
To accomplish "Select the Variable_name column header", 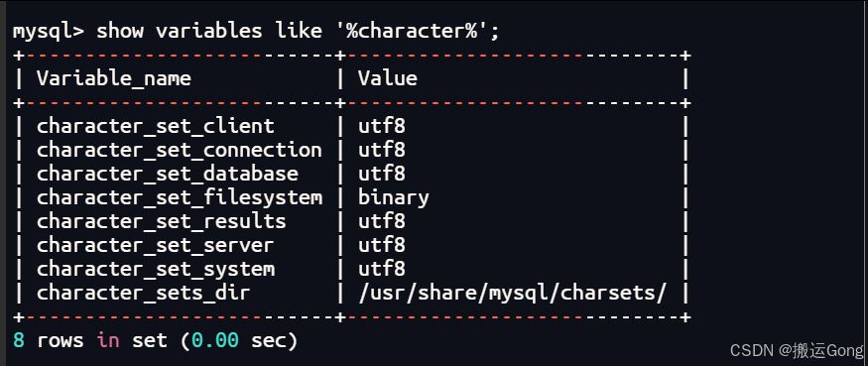I will click(114, 78).
